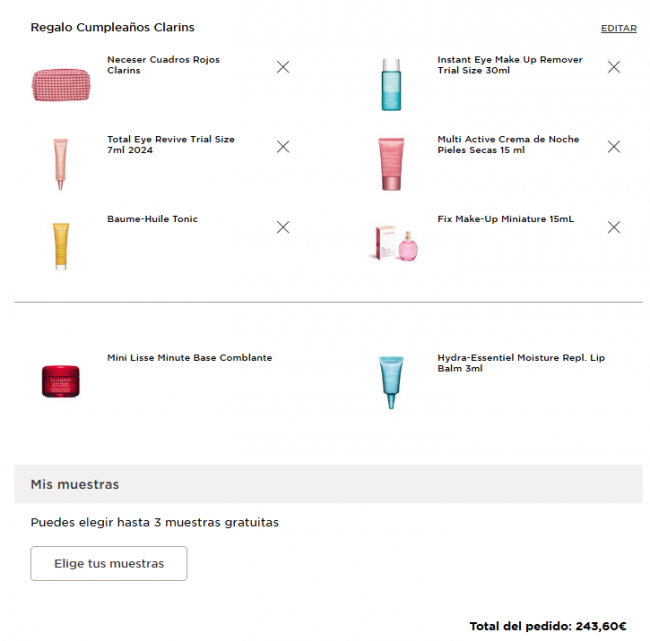Viewport: 650px width, 641px height.
Task: Open the yellow Baume-Huile Tonic tube image
Action: (x=61, y=245)
